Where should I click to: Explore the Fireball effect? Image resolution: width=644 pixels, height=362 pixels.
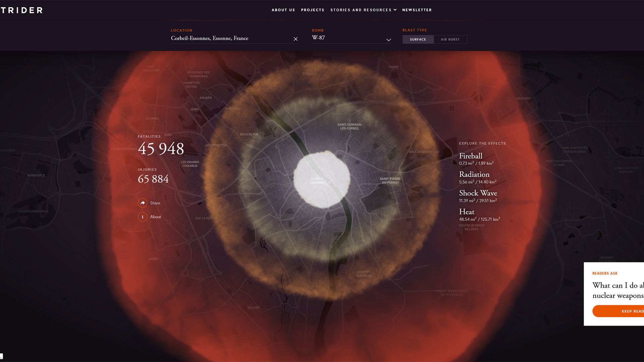(x=471, y=156)
